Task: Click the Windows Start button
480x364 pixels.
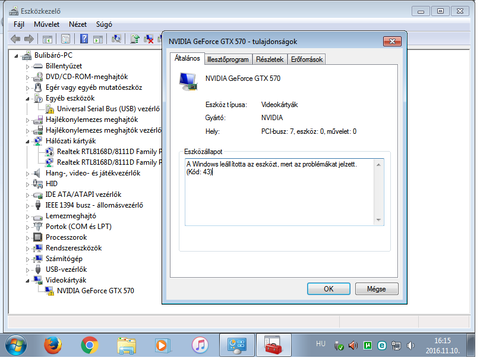Action: pyautogui.click(x=16, y=345)
